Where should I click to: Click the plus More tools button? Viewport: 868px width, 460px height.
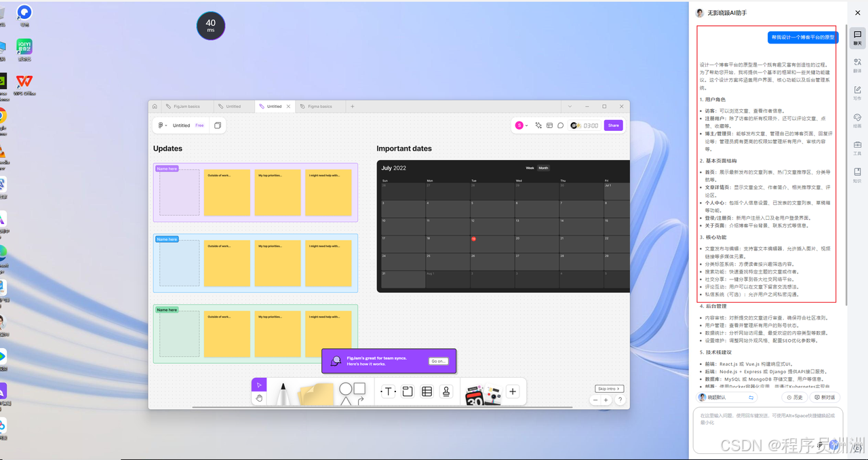pyautogui.click(x=513, y=391)
